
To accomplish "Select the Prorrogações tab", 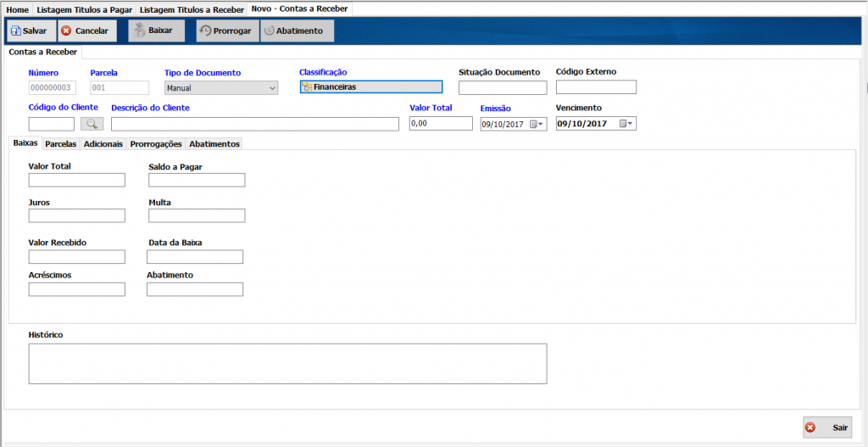I will (x=157, y=144).
